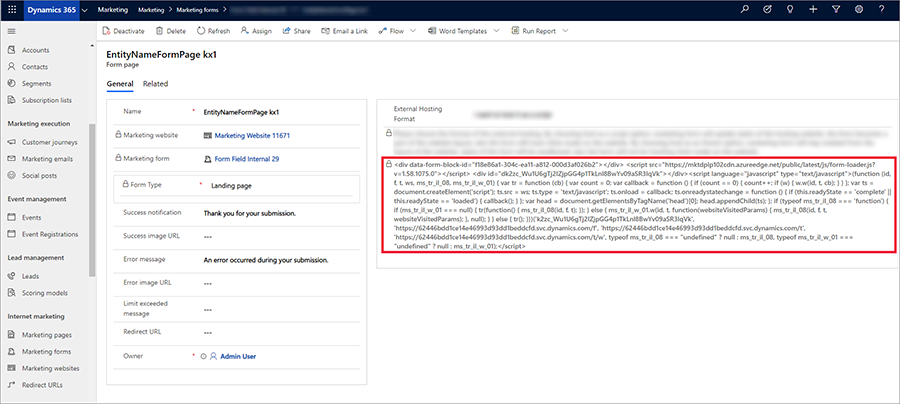Open Marketing emails in the sidebar
The width and height of the screenshot is (900, 404).
pos(47,158)
